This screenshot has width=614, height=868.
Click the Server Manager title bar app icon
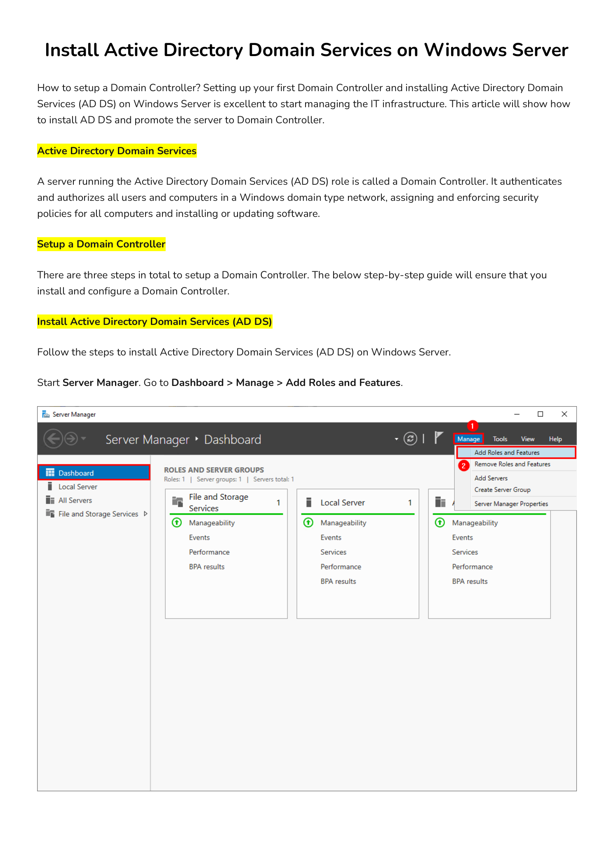click(46, 414)
